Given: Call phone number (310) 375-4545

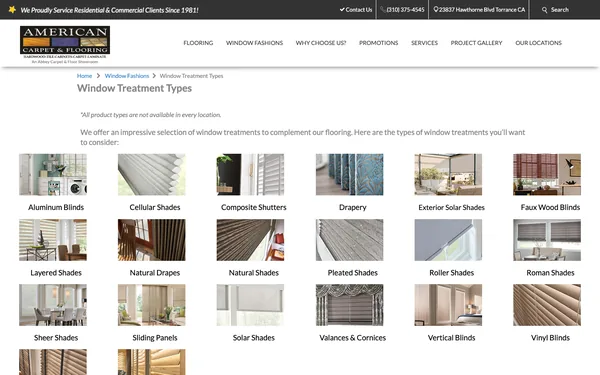Looking at the screenshot, I should (x=405, y=10).
